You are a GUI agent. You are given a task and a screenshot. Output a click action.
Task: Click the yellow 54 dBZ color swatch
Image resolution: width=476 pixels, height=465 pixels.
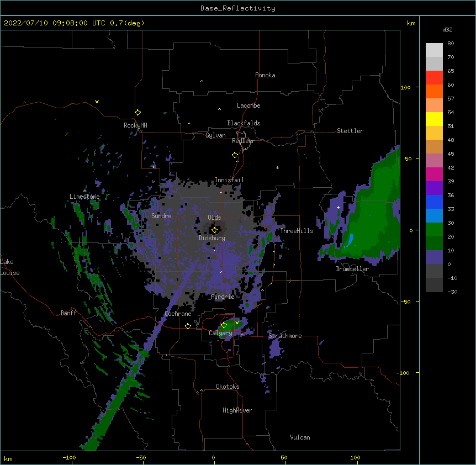tap(434, 119)
